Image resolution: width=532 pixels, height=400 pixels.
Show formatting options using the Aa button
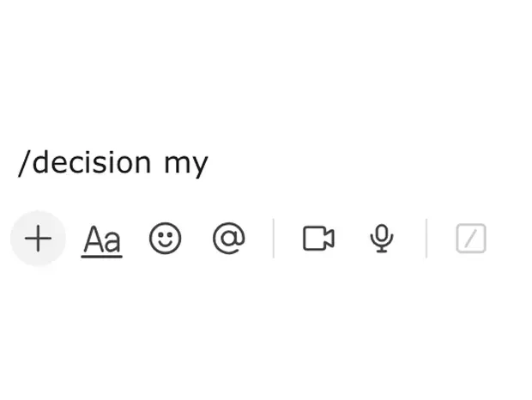[102, 239]
